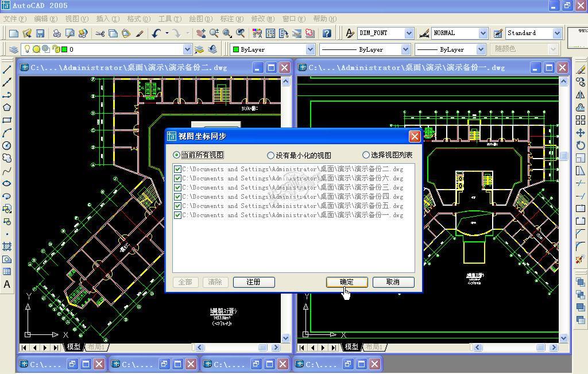Screen dimensions: 588x374
Task: Click the Copy icon in toolbar
Action: (113, 33)
